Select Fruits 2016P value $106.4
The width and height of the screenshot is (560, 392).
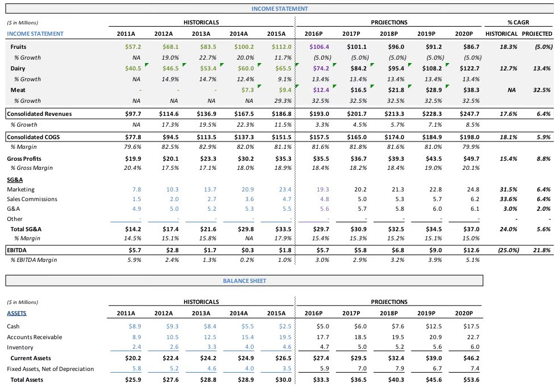click(320, 47)
